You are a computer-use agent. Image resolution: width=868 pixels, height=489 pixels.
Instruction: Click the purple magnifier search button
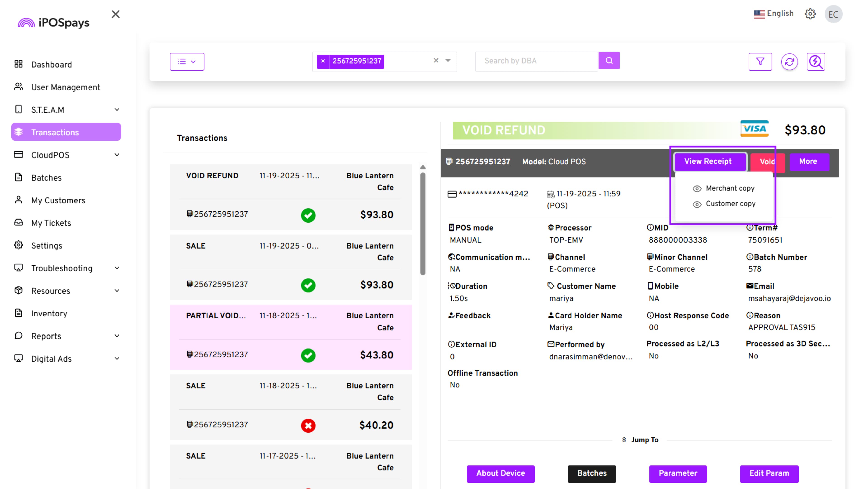point(609,60)
